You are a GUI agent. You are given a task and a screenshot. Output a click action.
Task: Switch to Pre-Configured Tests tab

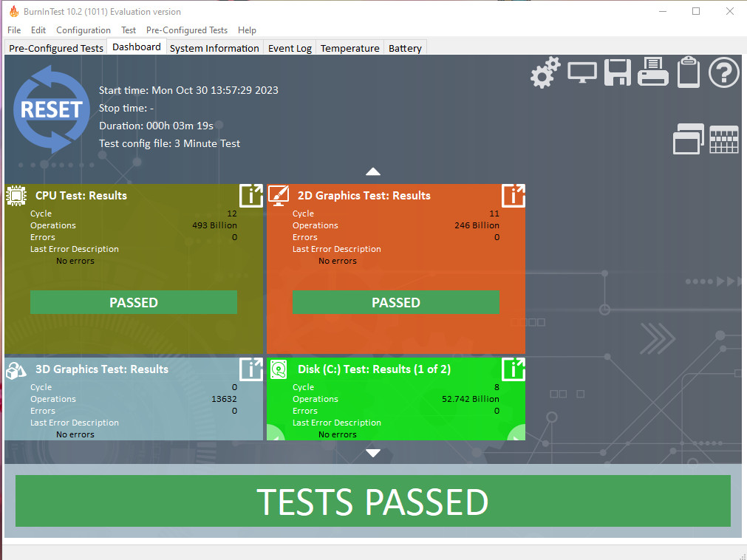(56, 48)
